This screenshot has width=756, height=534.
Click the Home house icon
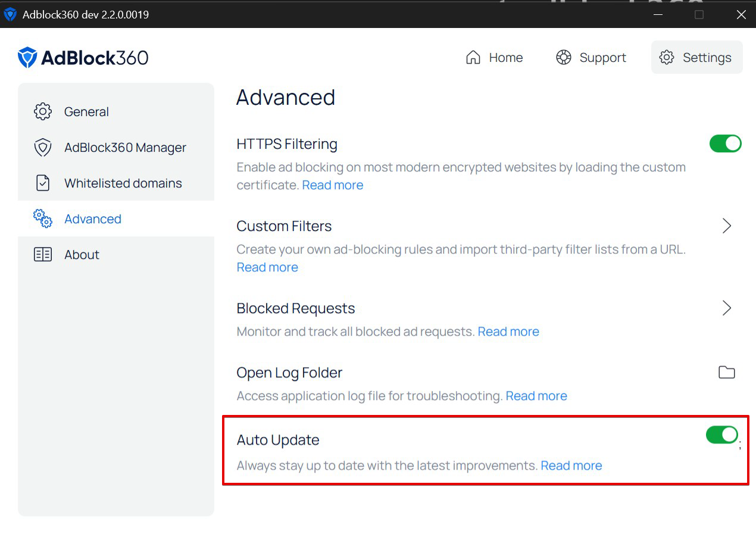point(473,58)
